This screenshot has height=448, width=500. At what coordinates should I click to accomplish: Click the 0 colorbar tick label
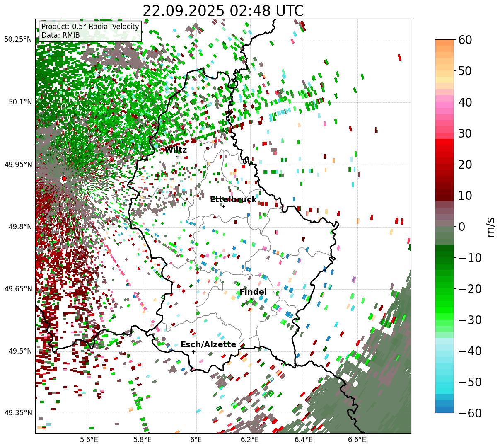coord(462,226)
